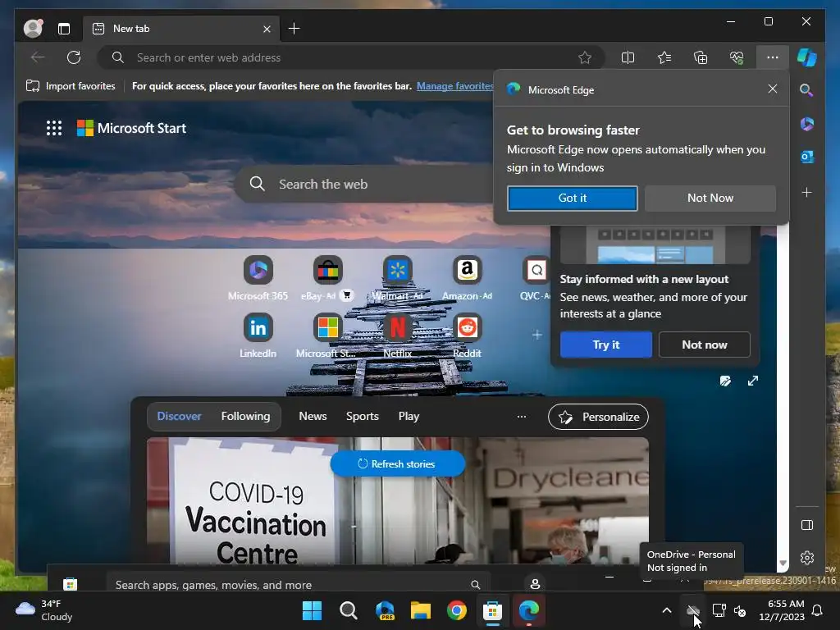Screen dimensions: 840x630
Task: Open the LinkedIn quick link
Action: pyautogui.click(x=258, y=336)
